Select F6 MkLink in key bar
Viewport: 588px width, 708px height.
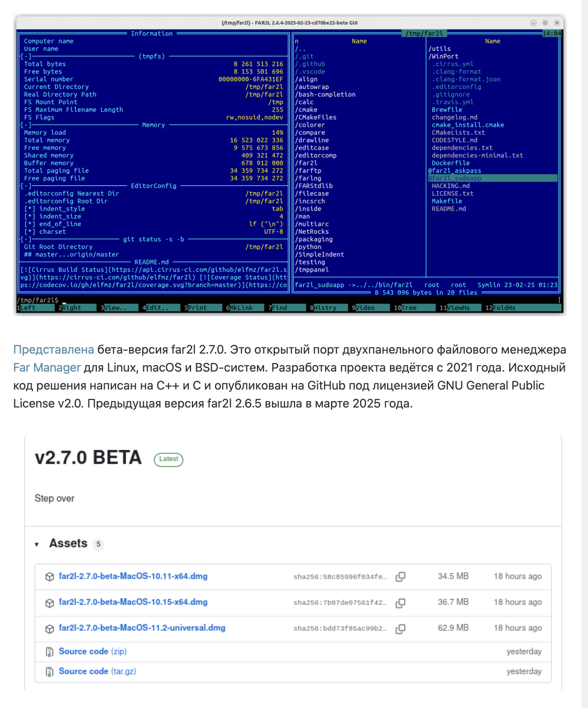(245, 308)
